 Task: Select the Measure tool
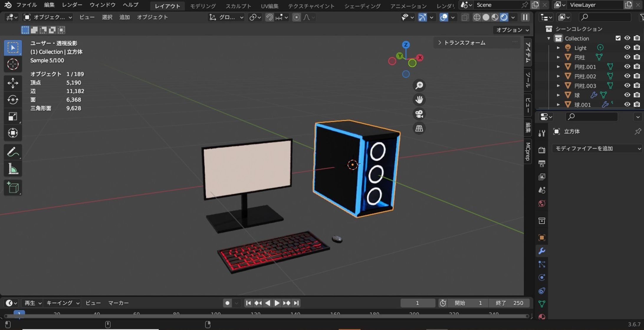click(13, 169)
